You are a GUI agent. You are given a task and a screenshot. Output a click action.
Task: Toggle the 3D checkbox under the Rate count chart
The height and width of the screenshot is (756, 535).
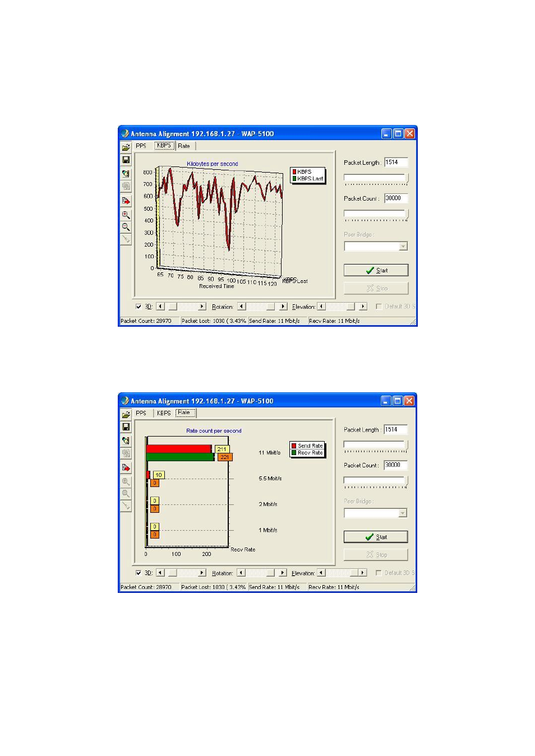(139, 573)
